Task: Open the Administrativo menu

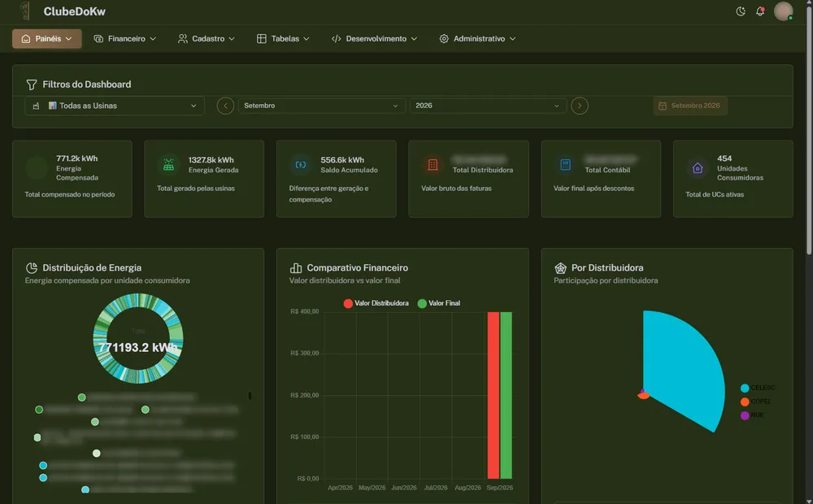Action: (x=477, y=38)
